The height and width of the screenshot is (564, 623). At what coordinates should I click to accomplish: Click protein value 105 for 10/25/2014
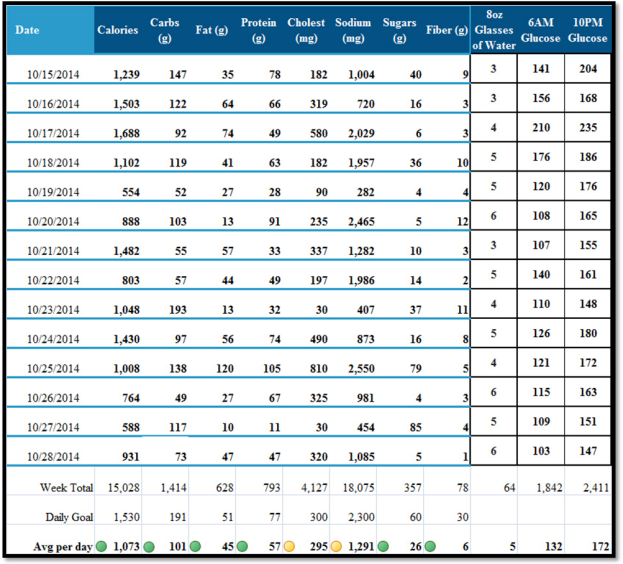point(272,369)
